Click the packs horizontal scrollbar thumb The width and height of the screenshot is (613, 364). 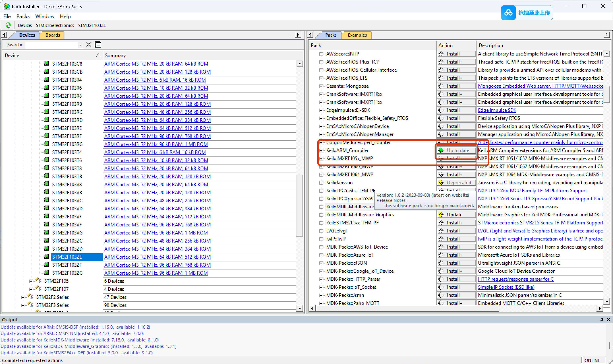tap(407, 308)
